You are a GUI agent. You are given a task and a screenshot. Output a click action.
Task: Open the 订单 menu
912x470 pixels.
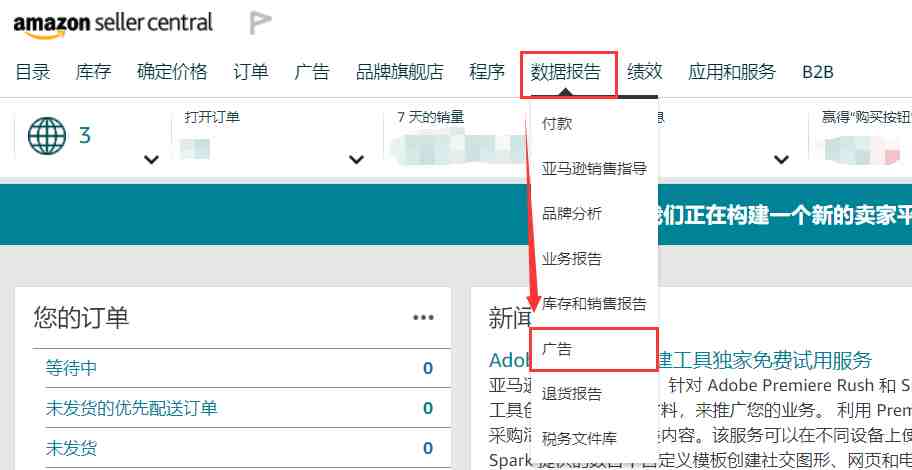251,72
